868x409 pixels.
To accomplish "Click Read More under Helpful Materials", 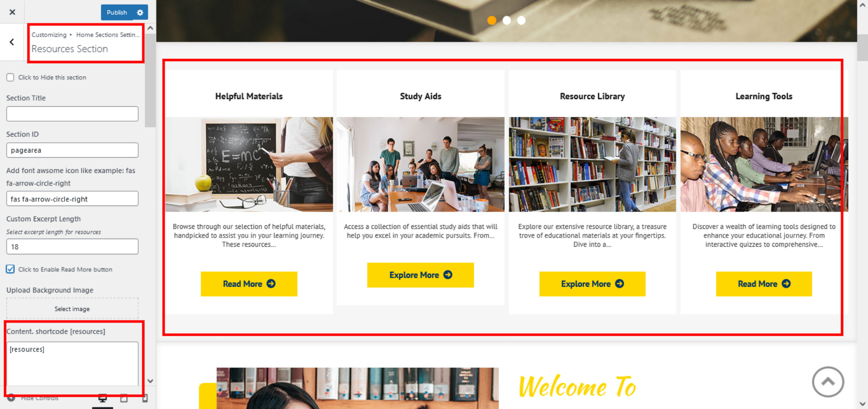I will (249, 284).
